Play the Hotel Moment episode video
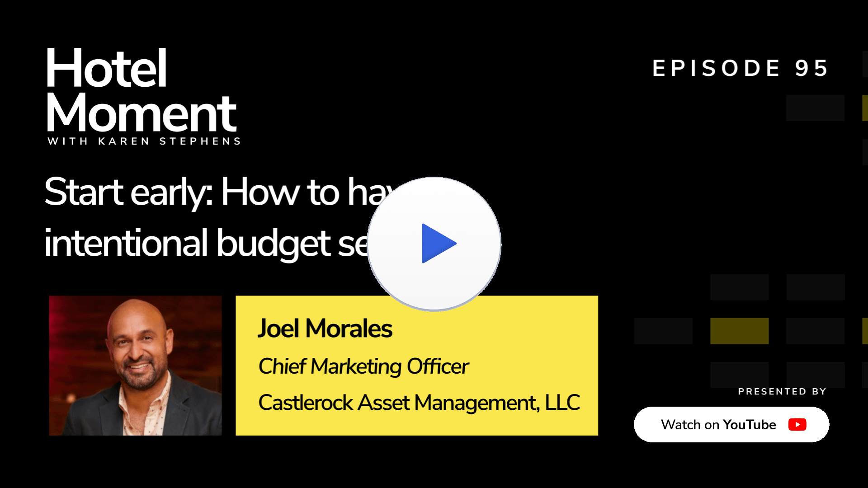 click(x=434, y=244)
